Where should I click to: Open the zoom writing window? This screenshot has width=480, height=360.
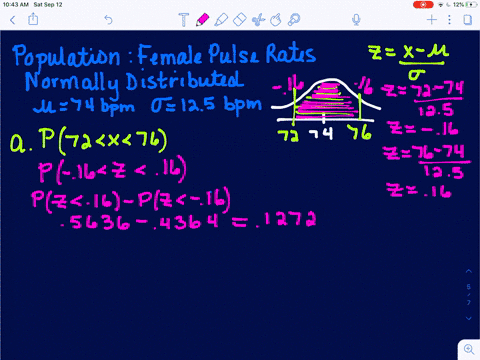tap(469, 349)
